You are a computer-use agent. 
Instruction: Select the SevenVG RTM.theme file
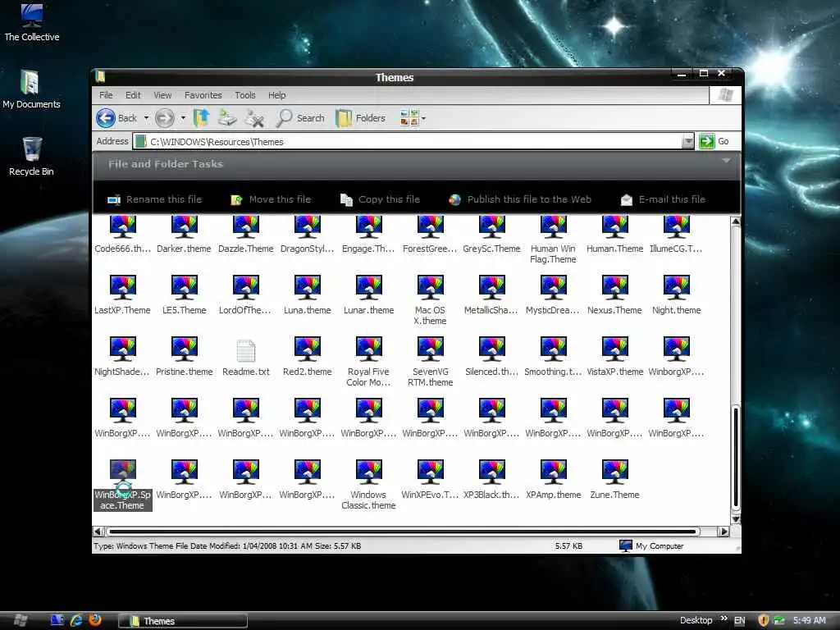coord(430,362)
